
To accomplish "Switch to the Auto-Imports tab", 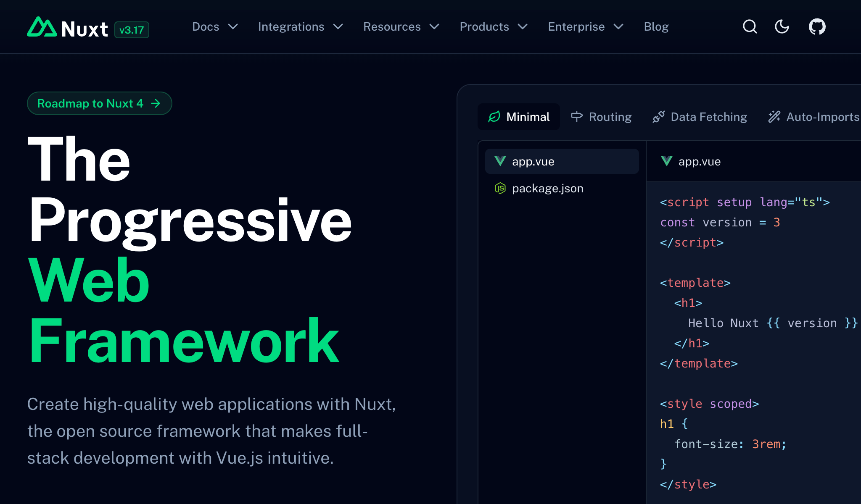I will pos(813,117).
